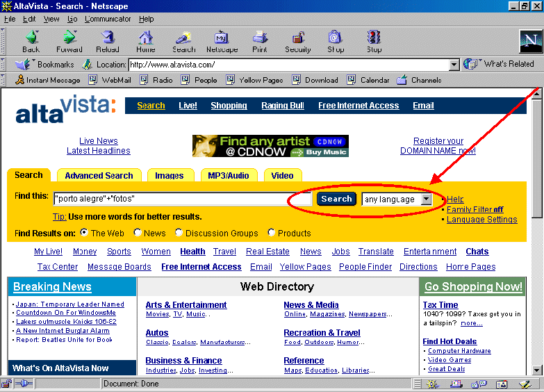544x392 pixels.
Task: Open the Search toolbar icon
Action: [x=184, y=41]
